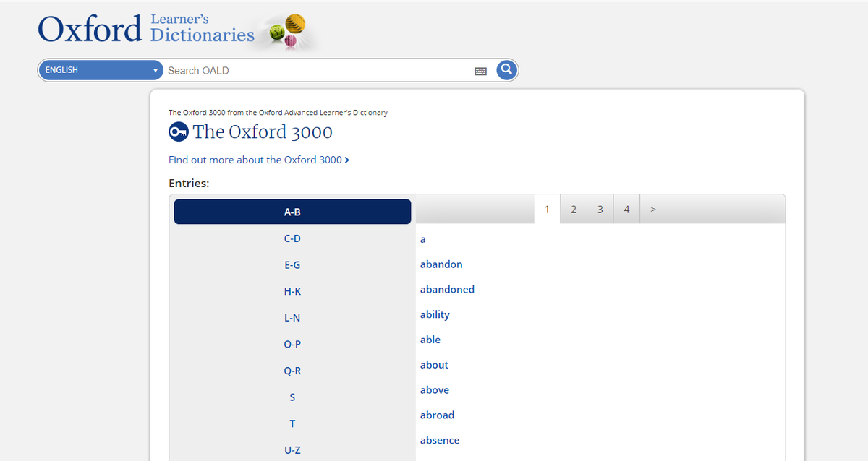Select the A-B entries tab
Screen dimensions: 868x461
click(x=292, y=212)
